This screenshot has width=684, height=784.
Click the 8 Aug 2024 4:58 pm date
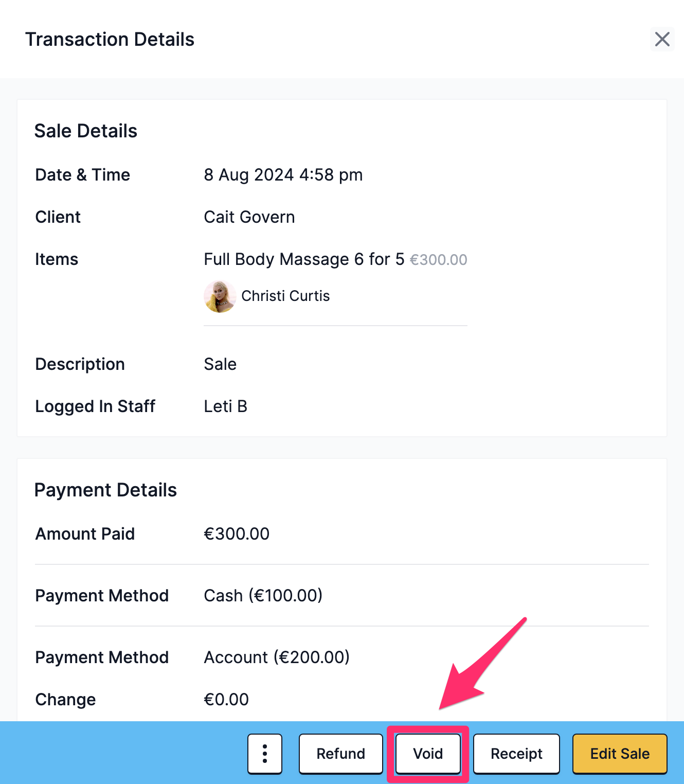click(283, 175)
